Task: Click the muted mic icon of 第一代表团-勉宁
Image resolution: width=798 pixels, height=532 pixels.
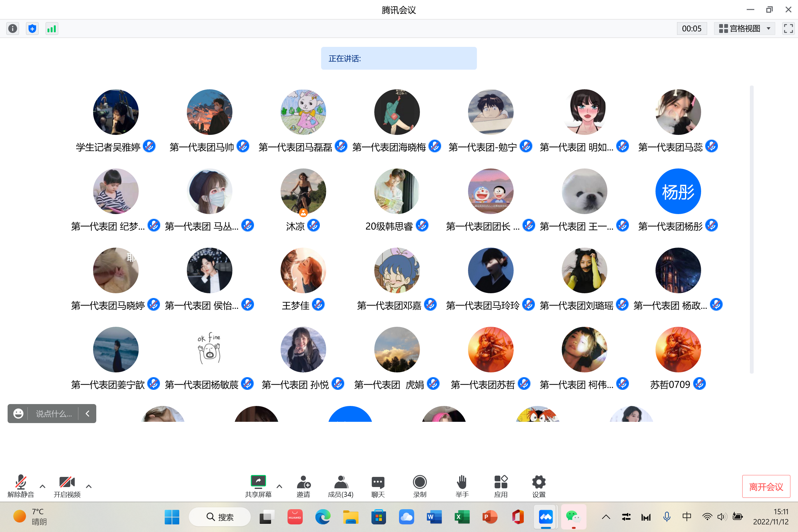Action: [x=526, y=146]
